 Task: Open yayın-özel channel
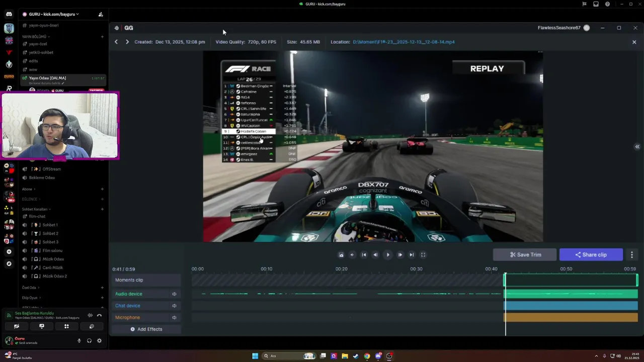(38, 44)
